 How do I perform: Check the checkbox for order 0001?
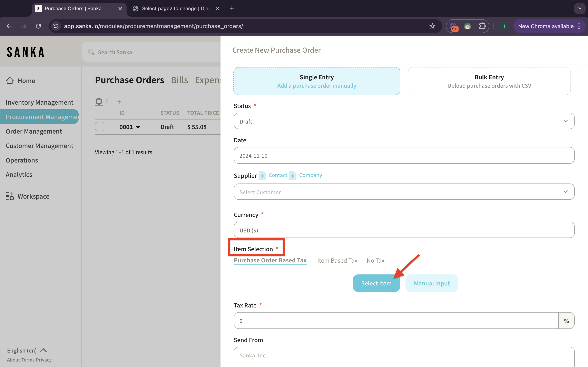(100, 127)
